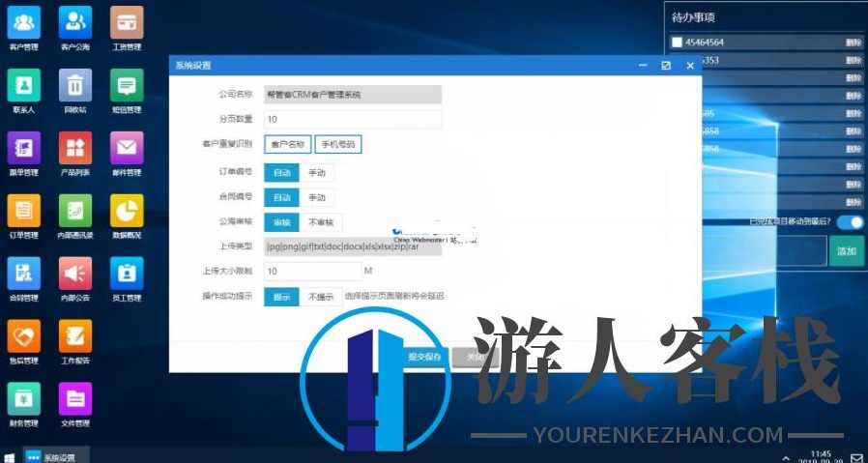Open the 工资管理 icon
Viewport: 868px width, 463px height.
tap(127, 22)
